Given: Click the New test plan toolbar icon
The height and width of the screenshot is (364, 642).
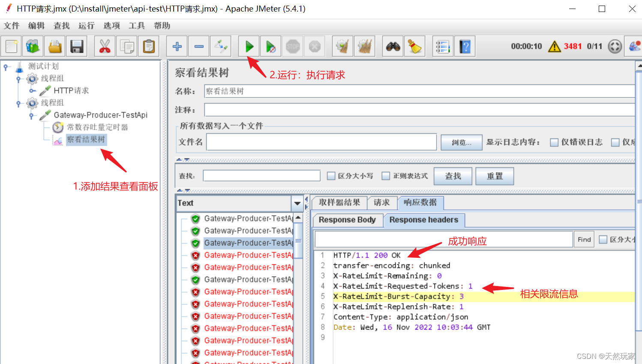Looking at the screenshot, I should coord(12,46).
